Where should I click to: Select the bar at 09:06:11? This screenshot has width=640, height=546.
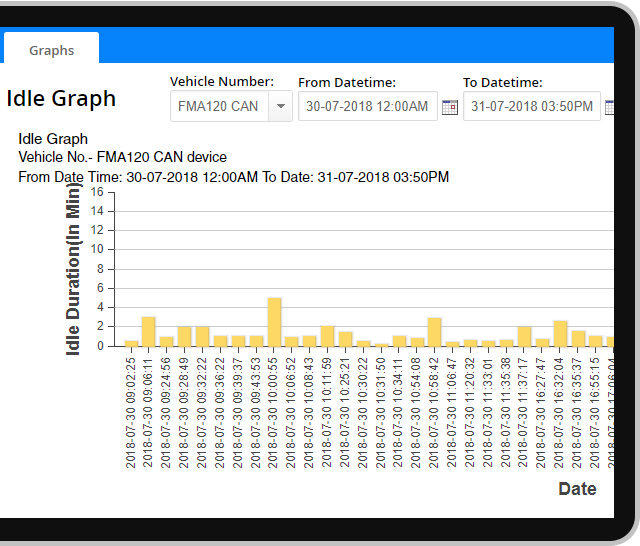[148, 332]
